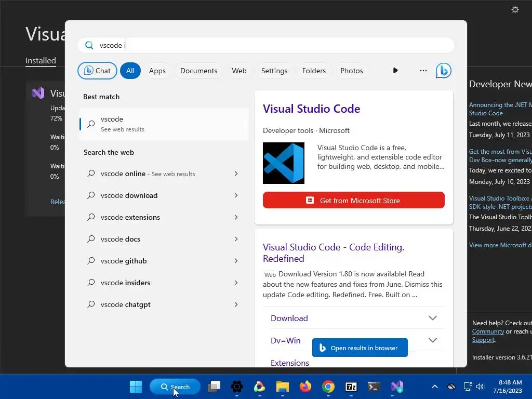Screen dimensions: 532x399
Task: Open Task View in the taskbar
Action: click(x=214, y=387)
